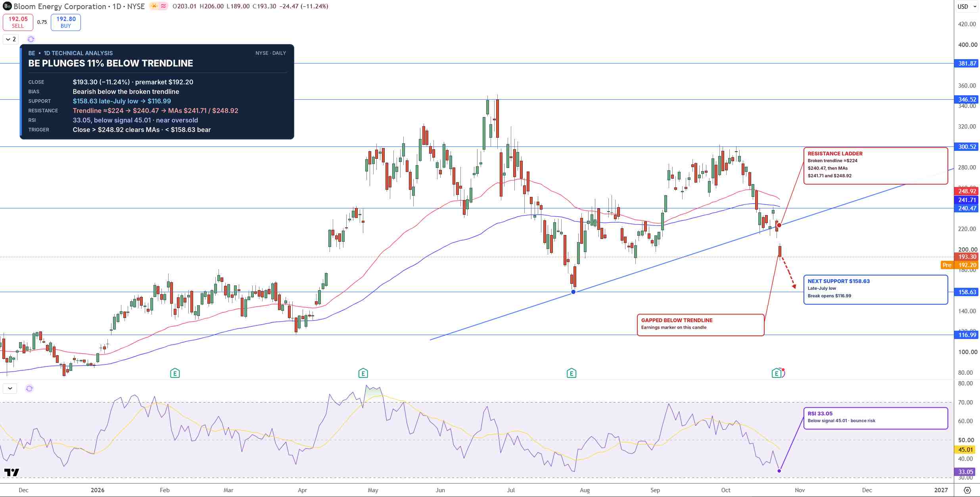This screenshot has width=980, height=497.
Task: Click the 192.05 SELL button
Action: pyautogui.click(x=18, y=22)
